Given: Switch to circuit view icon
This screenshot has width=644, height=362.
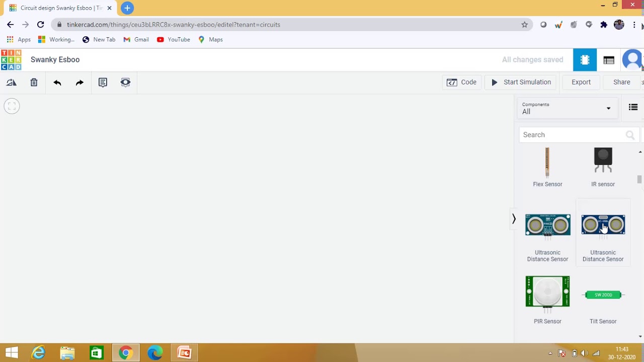Looking at the screenshot, I should 585,60.
